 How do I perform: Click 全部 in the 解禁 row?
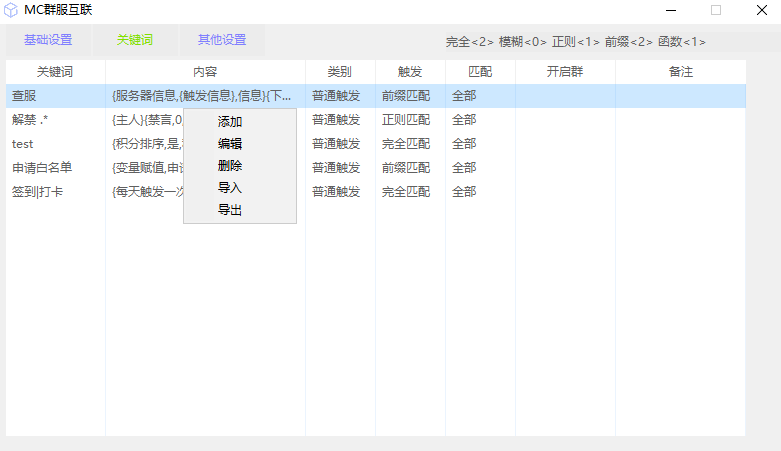[464, 120]
